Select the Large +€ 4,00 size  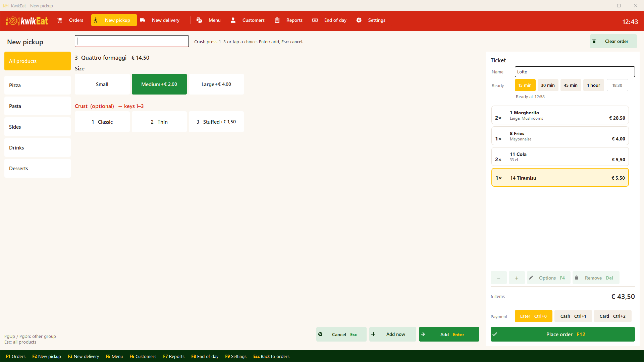tap(216, 84)
